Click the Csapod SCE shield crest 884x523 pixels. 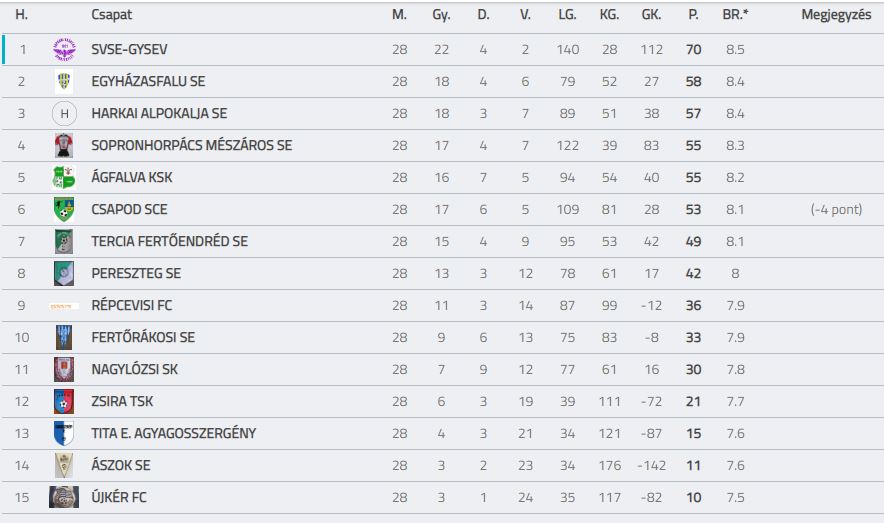[64, 209]
